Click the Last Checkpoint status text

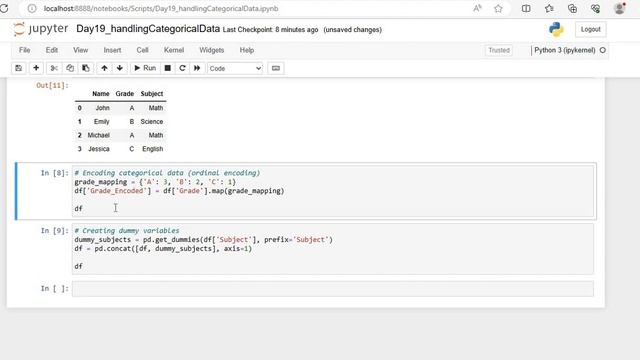click(x=270, y=30)
